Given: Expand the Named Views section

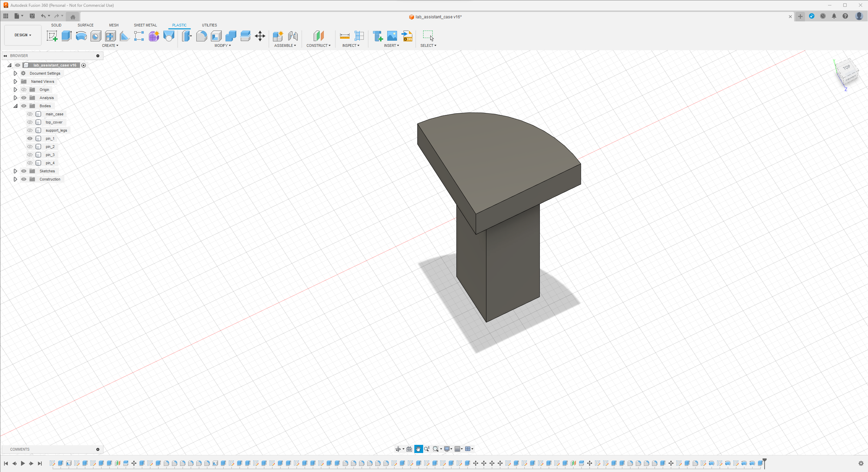Looking at the screenshot, I should point(15,81).
